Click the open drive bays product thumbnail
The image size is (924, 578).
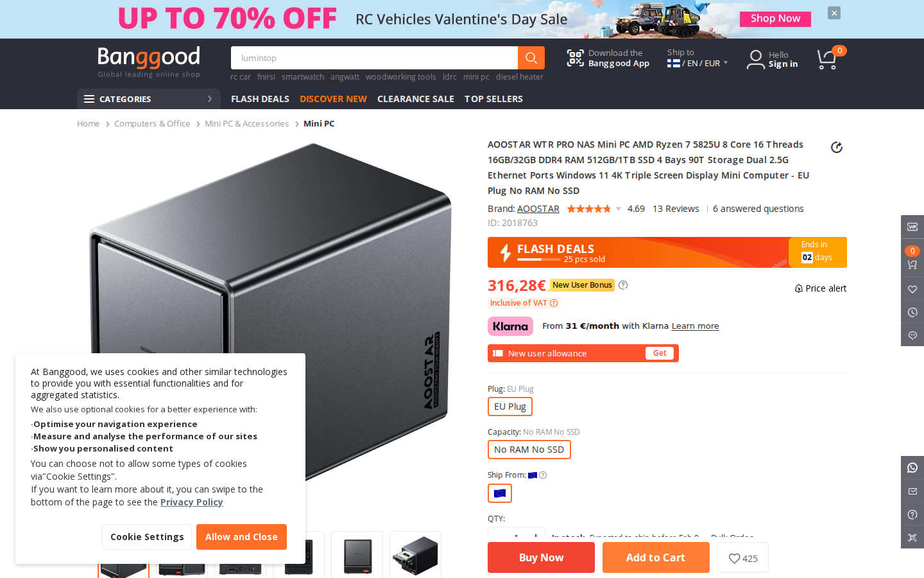[x=415, y=554]
